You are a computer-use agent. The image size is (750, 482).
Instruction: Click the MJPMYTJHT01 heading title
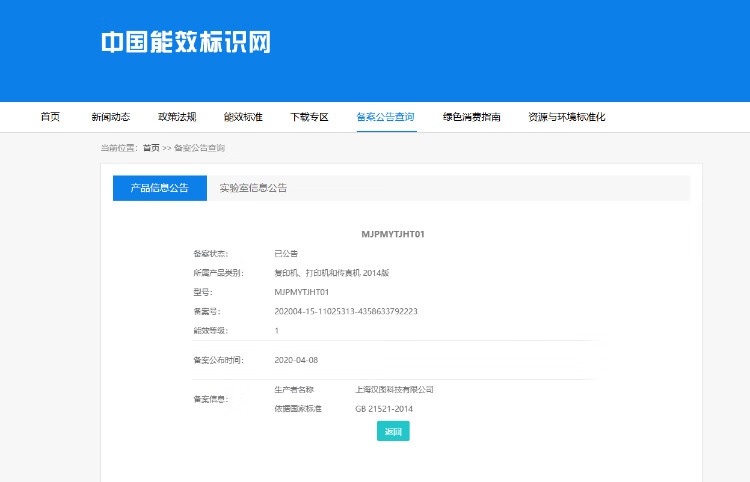point(393,234)
